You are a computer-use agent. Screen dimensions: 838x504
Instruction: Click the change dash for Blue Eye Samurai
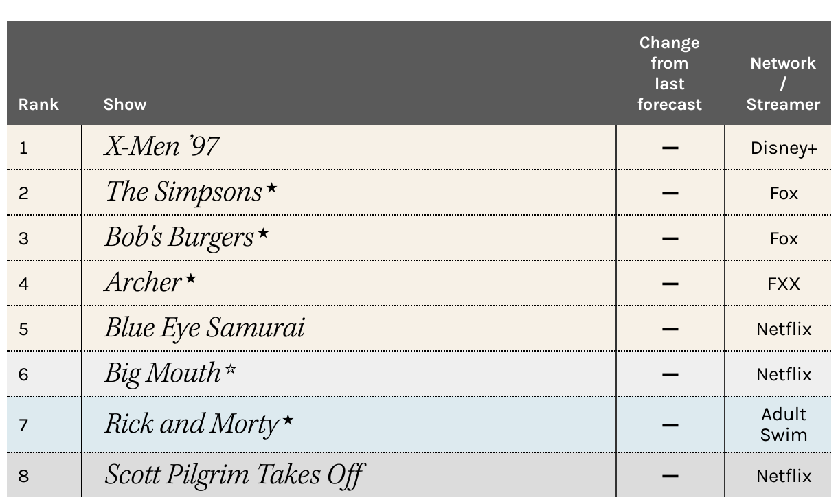670,329
